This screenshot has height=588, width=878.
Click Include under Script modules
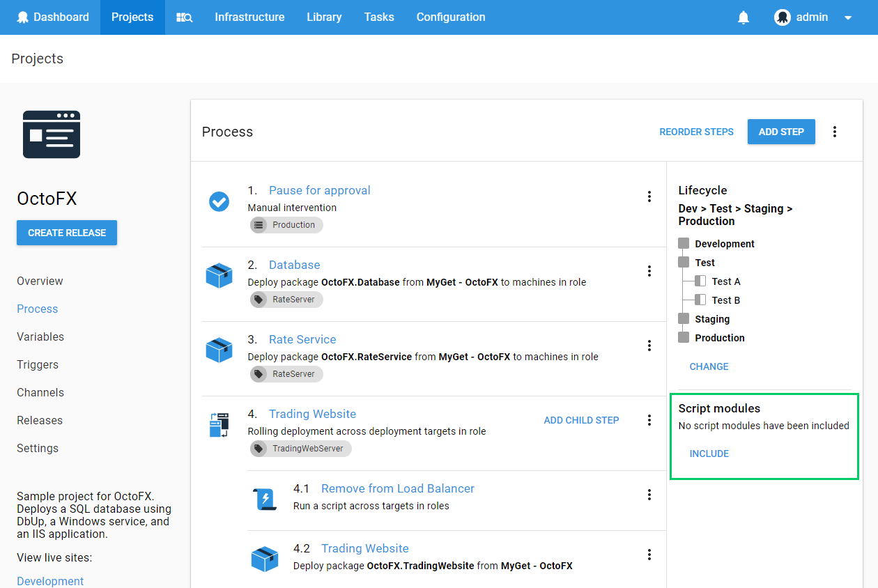pos(709,454)
